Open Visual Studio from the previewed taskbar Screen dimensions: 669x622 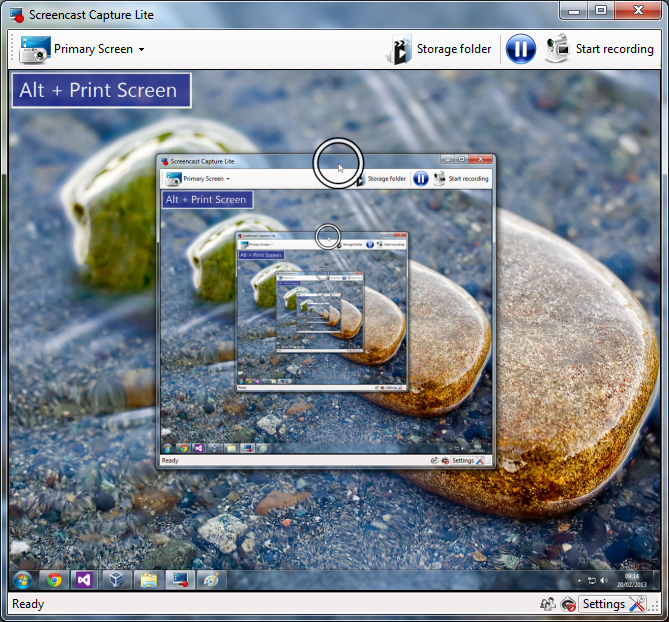tap(84, 580)
